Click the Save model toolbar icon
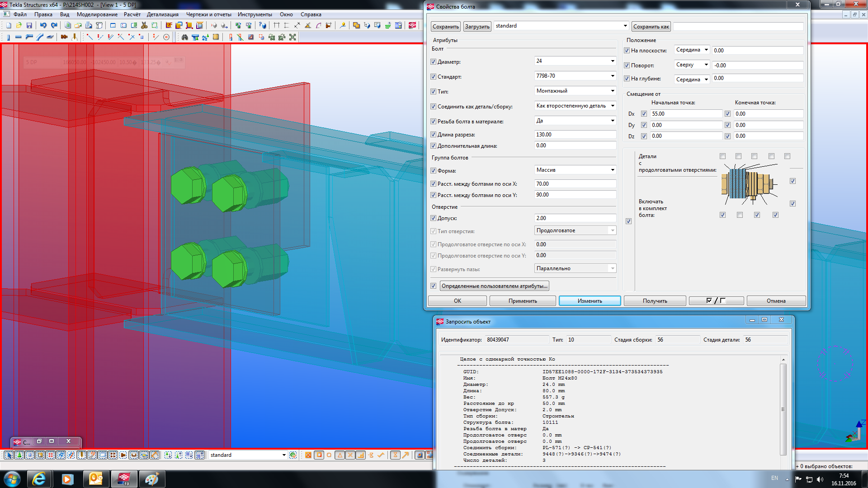Screen dimensions: 868x488 (29, 25)
